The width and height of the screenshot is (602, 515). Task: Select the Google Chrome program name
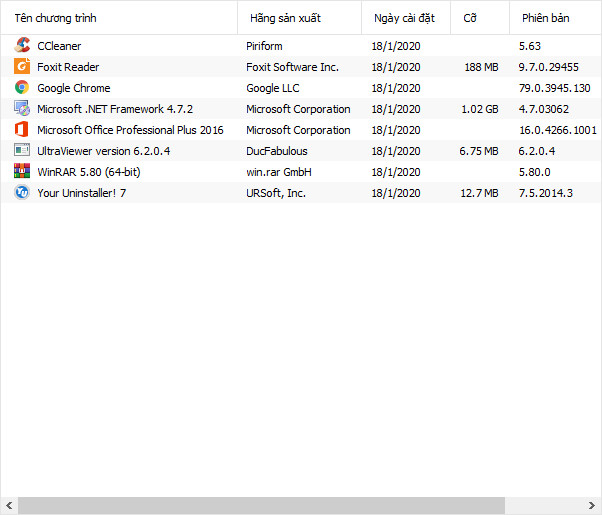tap(74, 88)
